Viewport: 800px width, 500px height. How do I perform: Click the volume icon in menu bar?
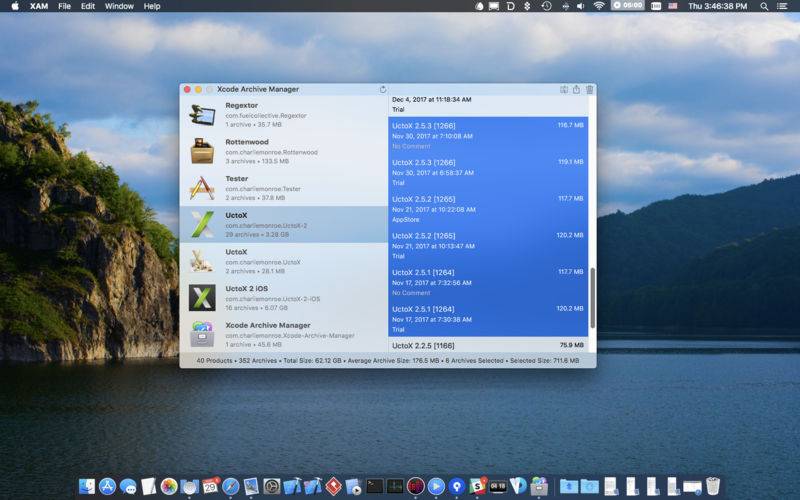tap(581, 6)
